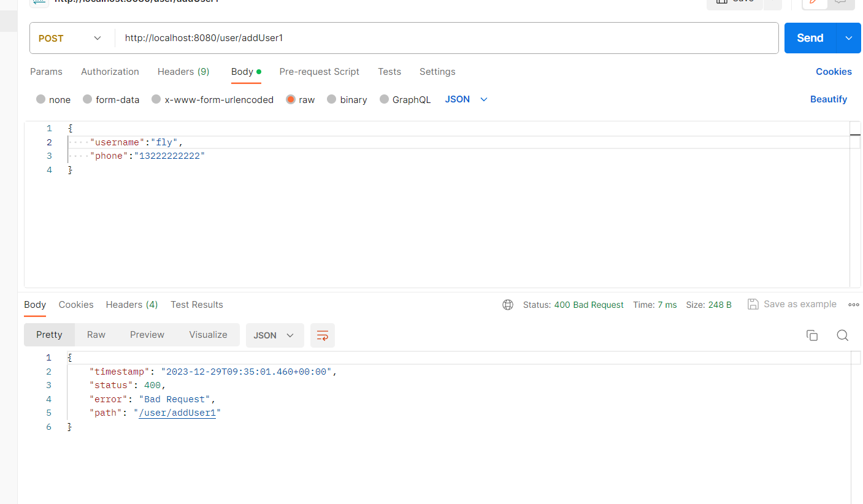Click the "phone":"13222222222" line in the request body
Image resolution: width=863 pixels, height=504 pixels.
tap(147, 156)
